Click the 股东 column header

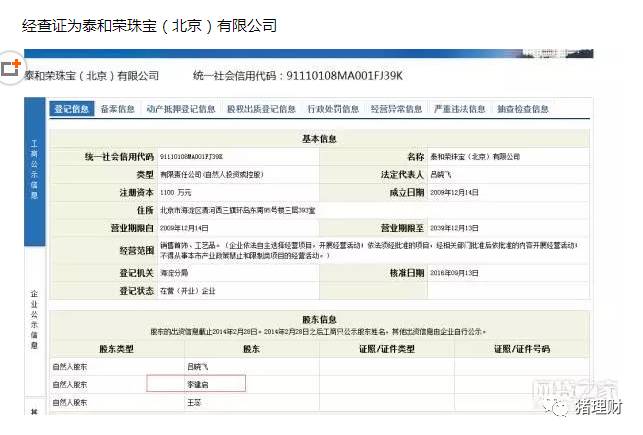251,349
